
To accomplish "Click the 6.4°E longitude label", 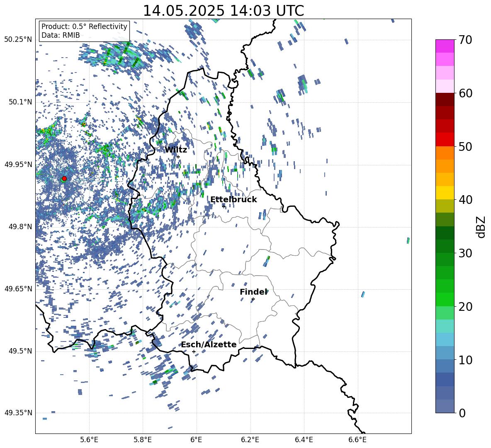I will [x=304, y=440].
